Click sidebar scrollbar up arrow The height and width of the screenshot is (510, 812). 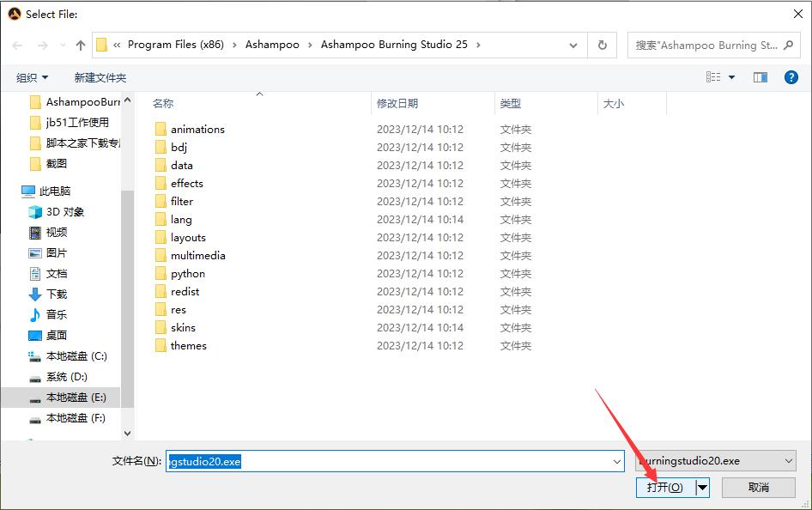127,100
